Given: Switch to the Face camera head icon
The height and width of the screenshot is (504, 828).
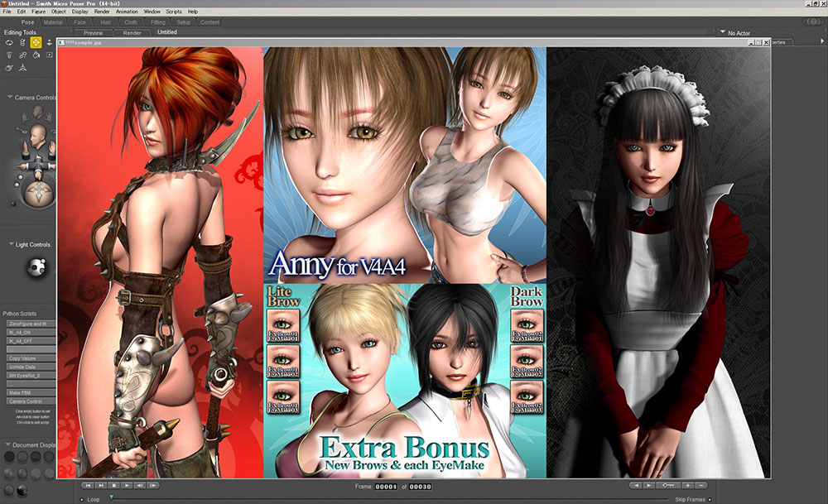Looking at the screenshot, I should (38, 112).
